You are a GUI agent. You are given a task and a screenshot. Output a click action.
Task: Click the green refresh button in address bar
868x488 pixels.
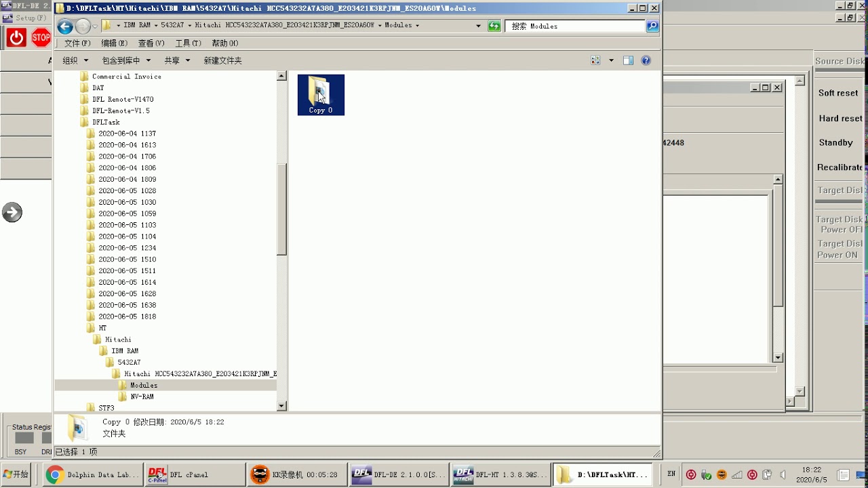[x=494, y=26]
